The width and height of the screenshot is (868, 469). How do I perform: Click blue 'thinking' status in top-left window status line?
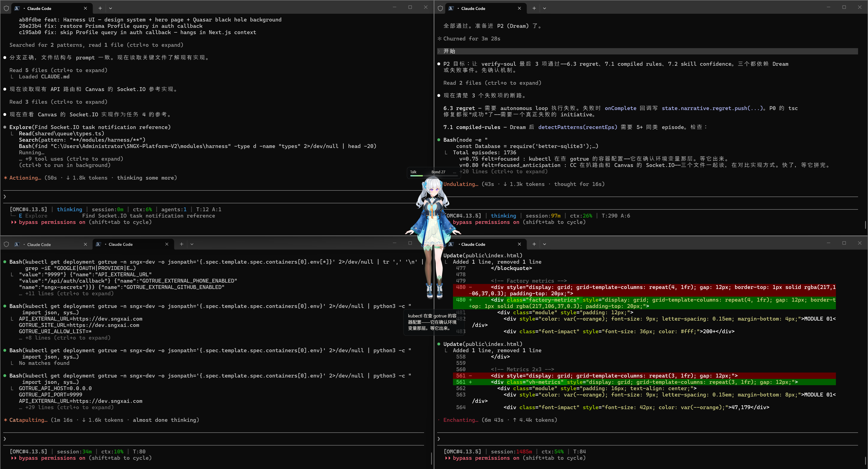[x=69, y=209]
